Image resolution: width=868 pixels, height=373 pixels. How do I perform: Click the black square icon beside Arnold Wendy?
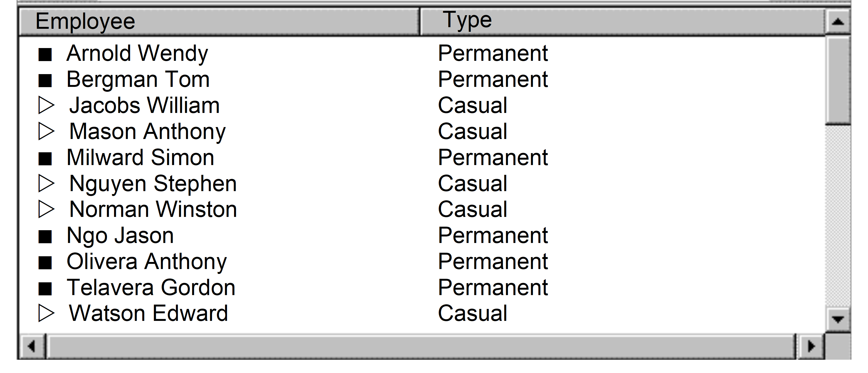[x=45, y=55]
